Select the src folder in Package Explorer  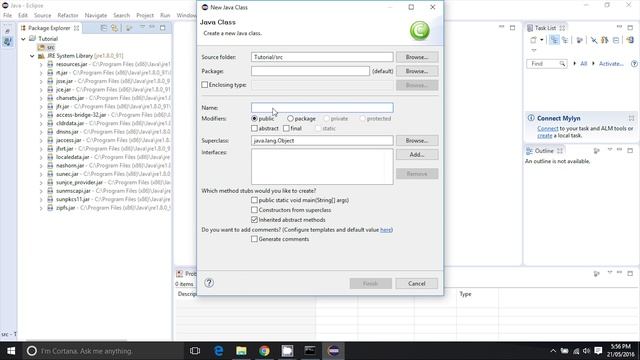click(x=46, y=47)
